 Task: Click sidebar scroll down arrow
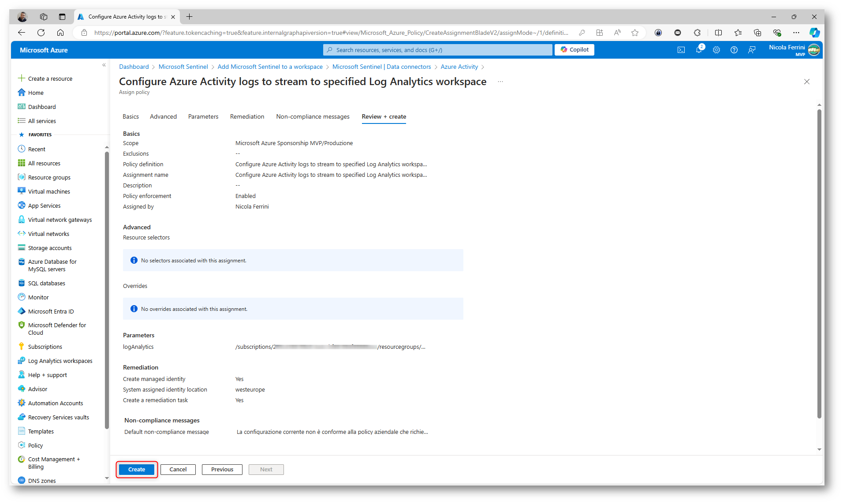pos(107,478)
